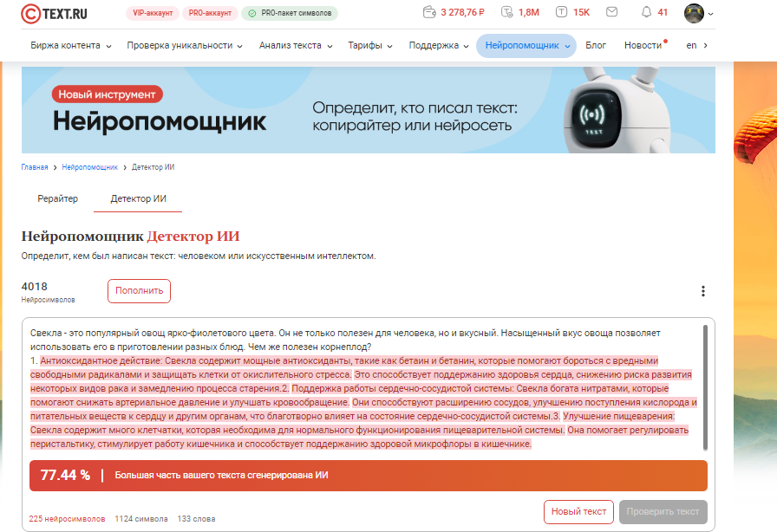Click the 41 notifications count
Screen dimensions: 777x532
click(663, 12)
